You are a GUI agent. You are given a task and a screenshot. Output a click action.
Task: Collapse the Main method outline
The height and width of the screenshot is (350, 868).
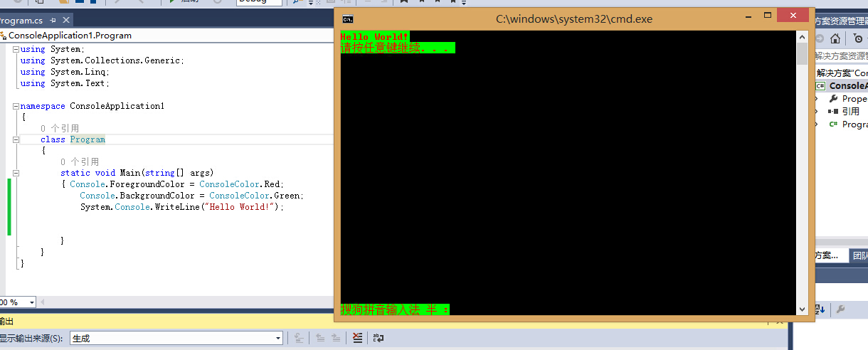16,173
